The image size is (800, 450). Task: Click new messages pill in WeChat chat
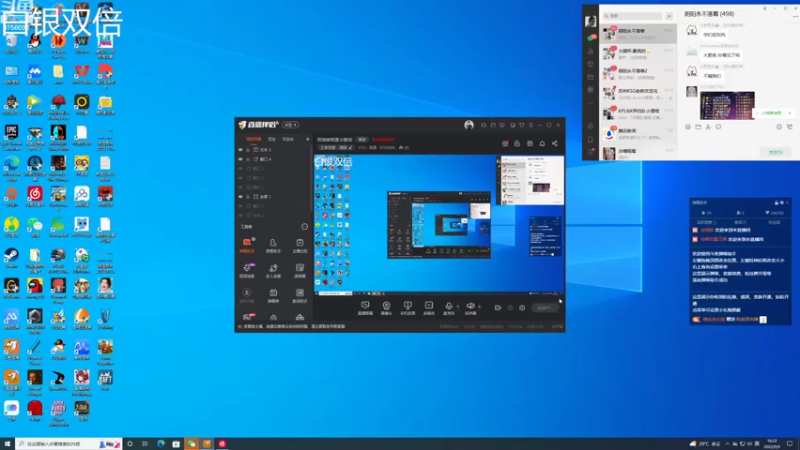pyautogui.click(x=772, y=113)
